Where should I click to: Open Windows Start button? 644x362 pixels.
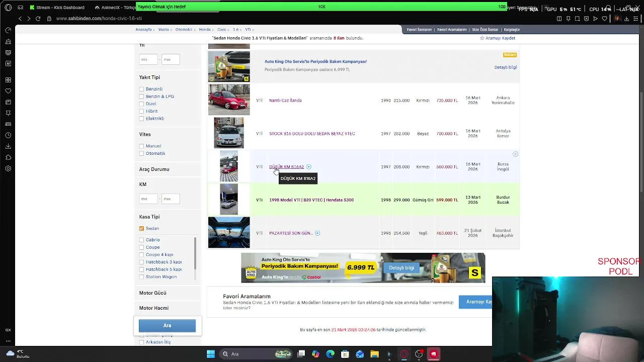(x=211, y=354)
